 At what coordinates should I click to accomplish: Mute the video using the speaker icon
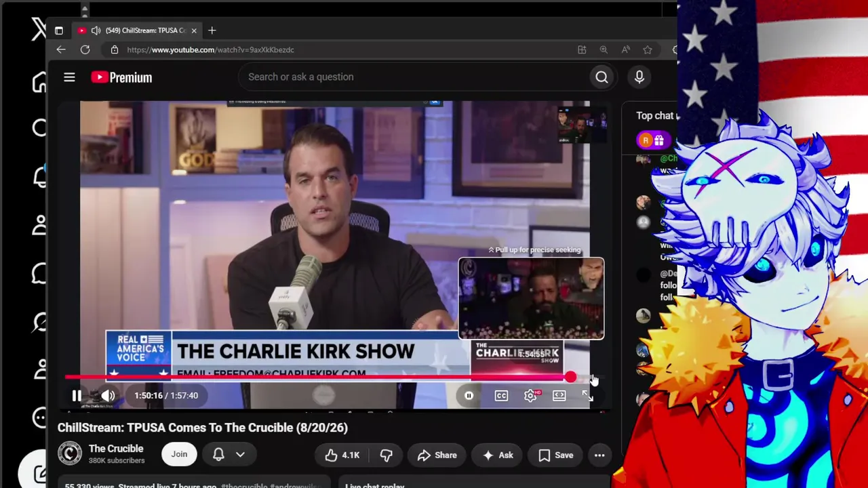click(108, 396)
